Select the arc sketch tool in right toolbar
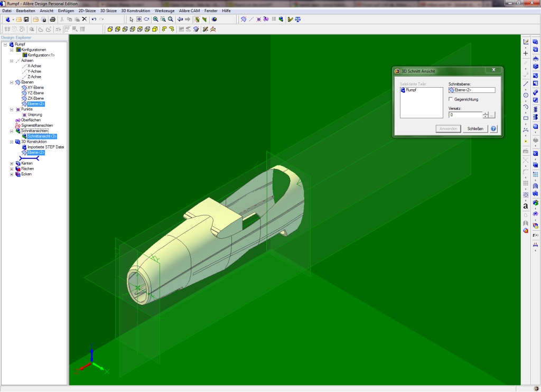The height and width of the screenshot is (392, 541). 526,107
